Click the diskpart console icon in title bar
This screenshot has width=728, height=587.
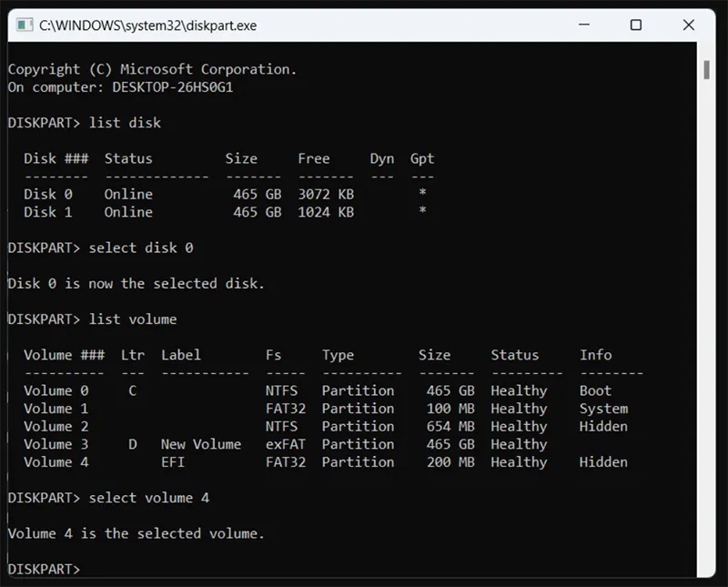point(24,25)
